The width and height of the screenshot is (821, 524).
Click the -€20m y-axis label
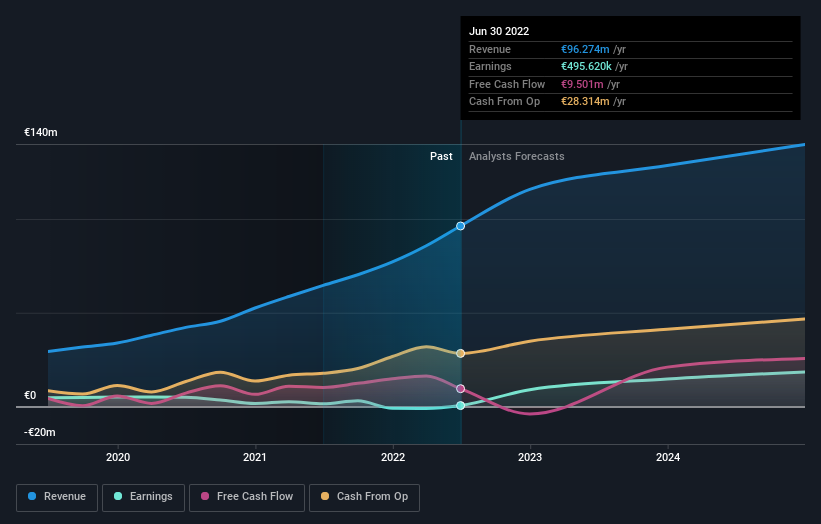click(x=40, y=432)
